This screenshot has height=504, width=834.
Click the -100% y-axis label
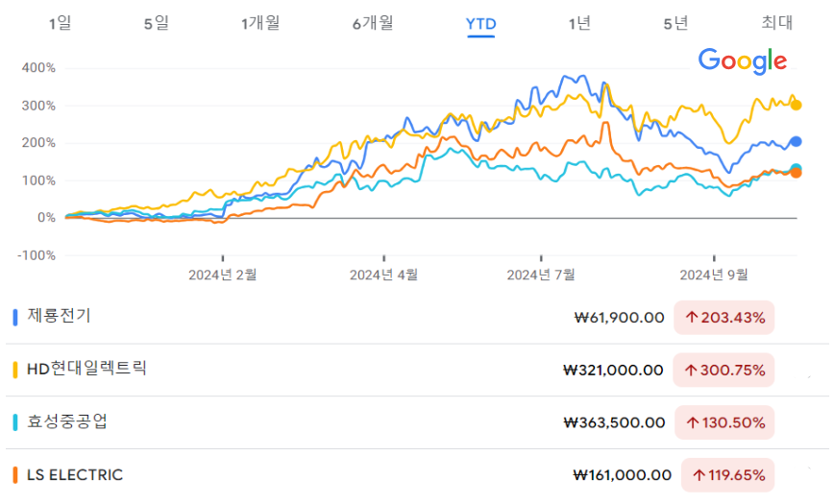click(37, 255)
